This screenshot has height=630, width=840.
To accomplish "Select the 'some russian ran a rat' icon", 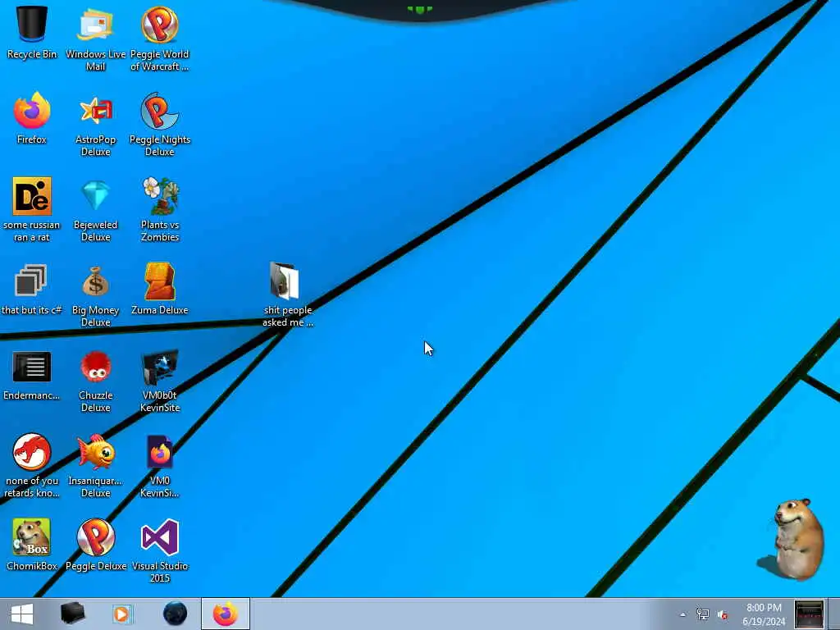I will pos(32,209).
